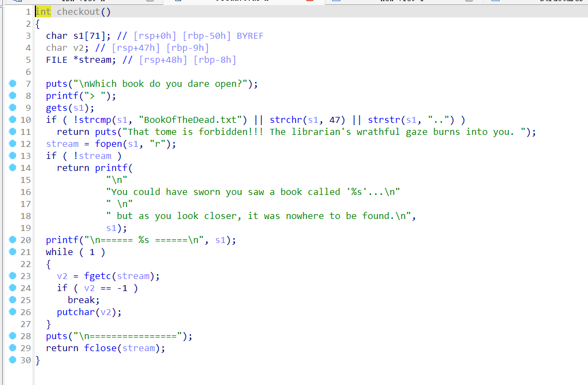The width and height of the screenshot is (588, 385).
Task: Select the putchar function call
Action: pyautogui.click(x=76, y=312)
